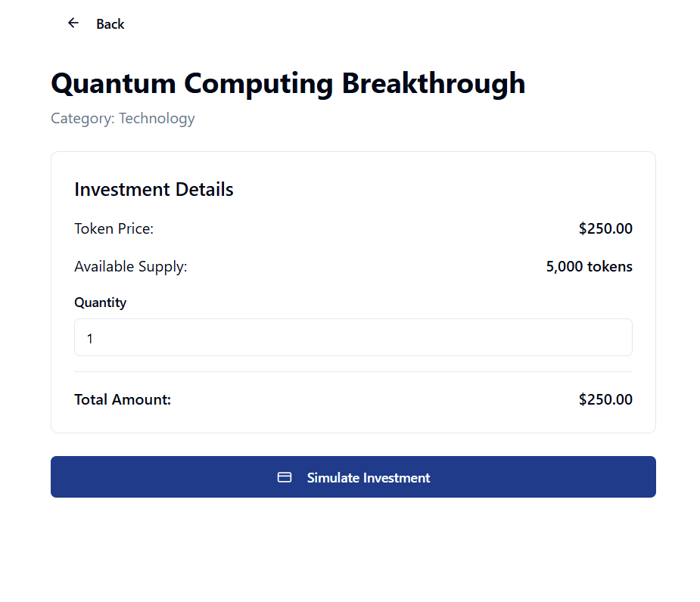Click the Category: Technology subtitle
Screen dimensions: 700x602
[x=123, y=119]
